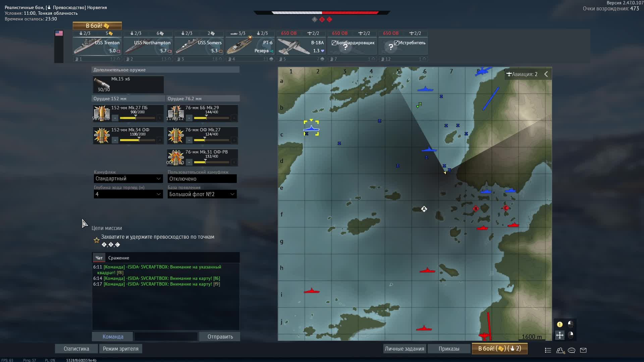Switch to the Чат tab

(x=99, y=258)
